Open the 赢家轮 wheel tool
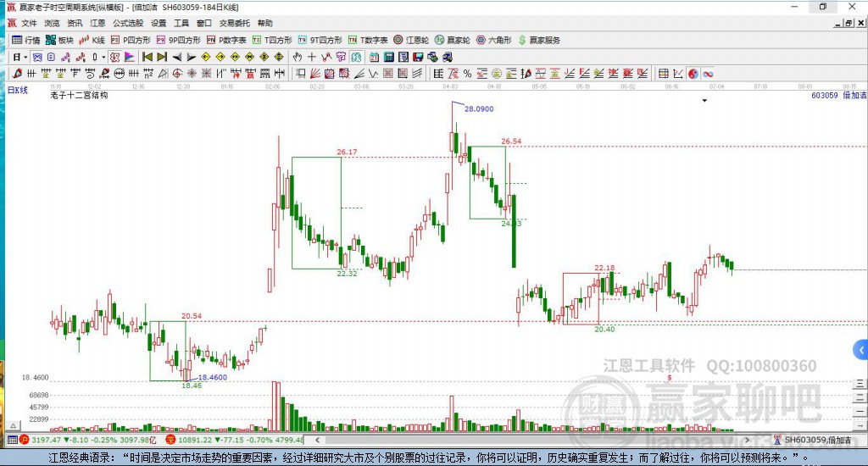868x466 pixels. (x=453, y=40)
